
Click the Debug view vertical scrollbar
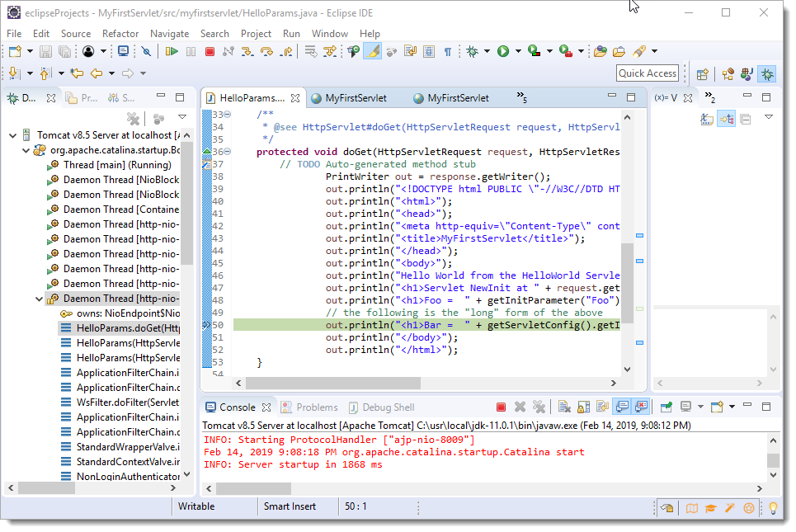pos(186,202)
